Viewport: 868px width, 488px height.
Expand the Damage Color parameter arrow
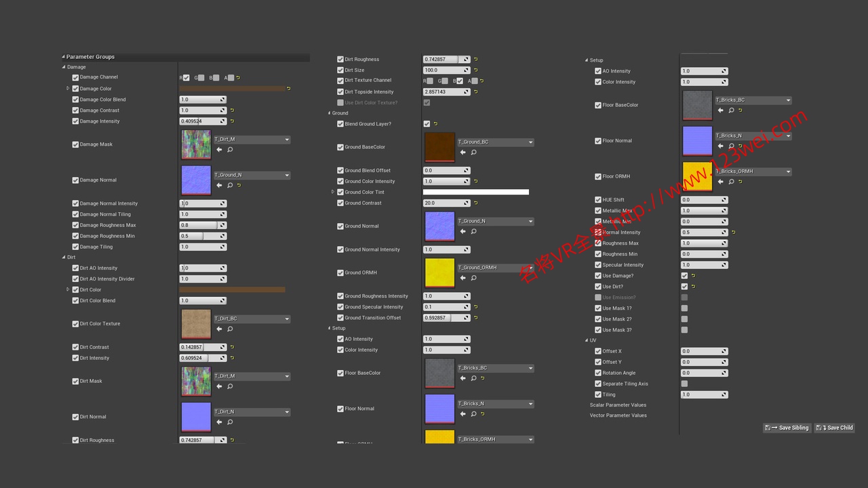tap(68, 89)
